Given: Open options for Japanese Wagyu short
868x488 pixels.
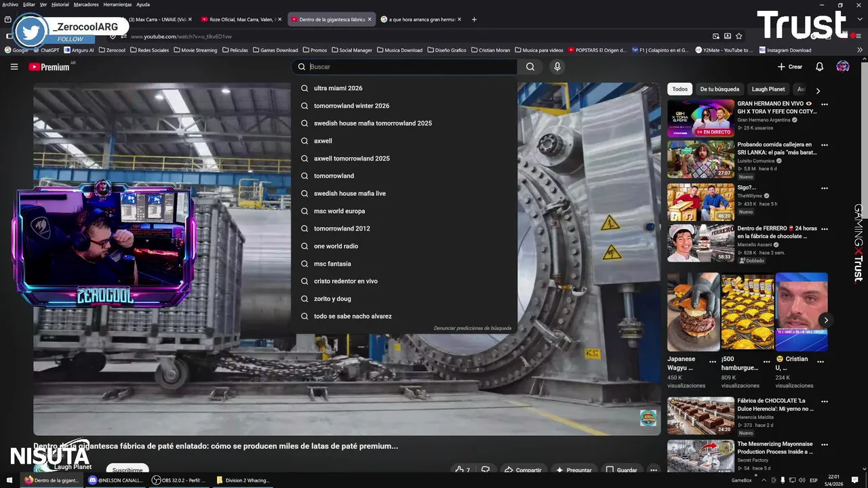Looking at the screenshot, I should click(x=713, y=362).
